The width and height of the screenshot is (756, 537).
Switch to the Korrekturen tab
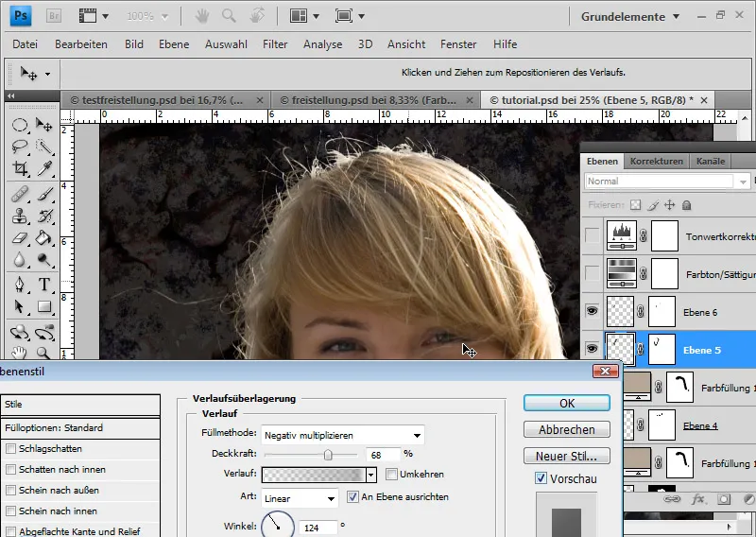[x=656, y=161]
